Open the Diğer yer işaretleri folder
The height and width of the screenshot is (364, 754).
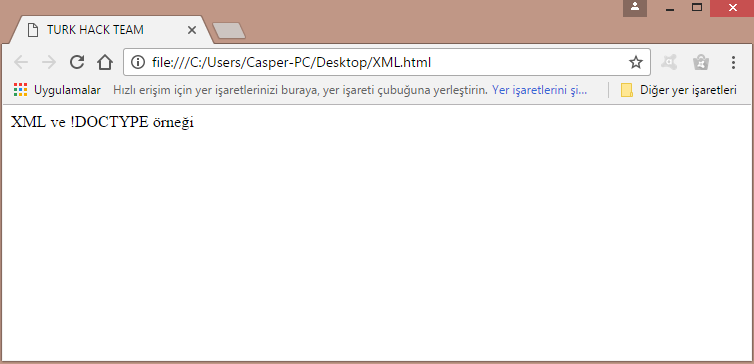pos(679,90)
